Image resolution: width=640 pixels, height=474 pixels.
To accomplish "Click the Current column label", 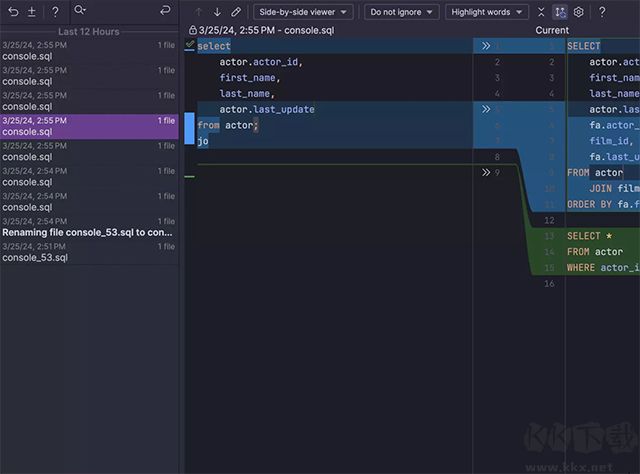I will click(552, 30).
